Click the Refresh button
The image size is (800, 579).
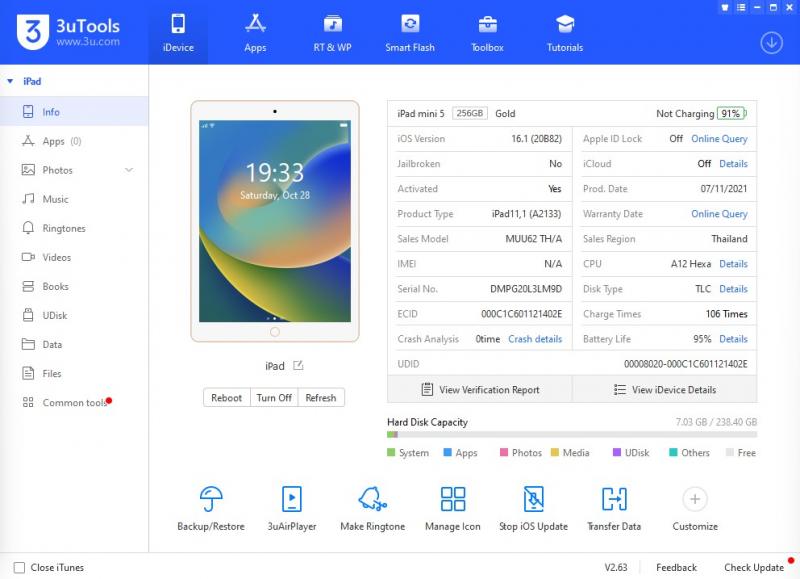click(321, 397)
